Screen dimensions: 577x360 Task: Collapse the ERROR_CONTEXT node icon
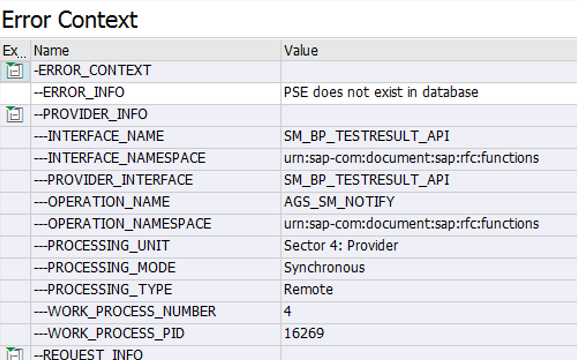pos(14,70)
